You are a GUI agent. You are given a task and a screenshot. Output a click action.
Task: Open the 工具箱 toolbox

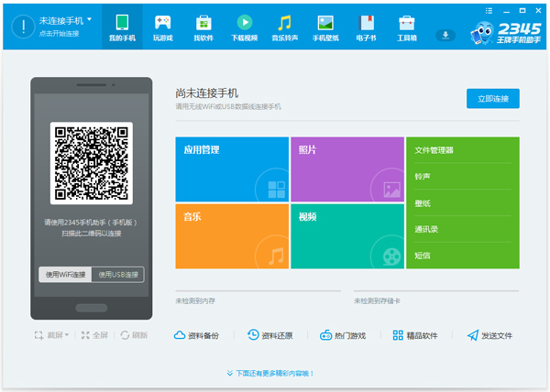coord(407,27)
